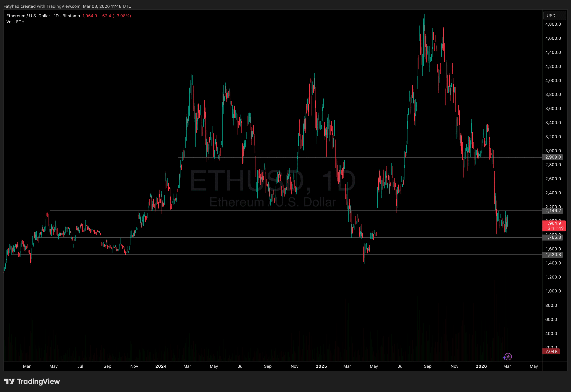Click the red 7.04K volume label on the axis
The width and height of the screenshot is (571, 392).
pos(551,351)
